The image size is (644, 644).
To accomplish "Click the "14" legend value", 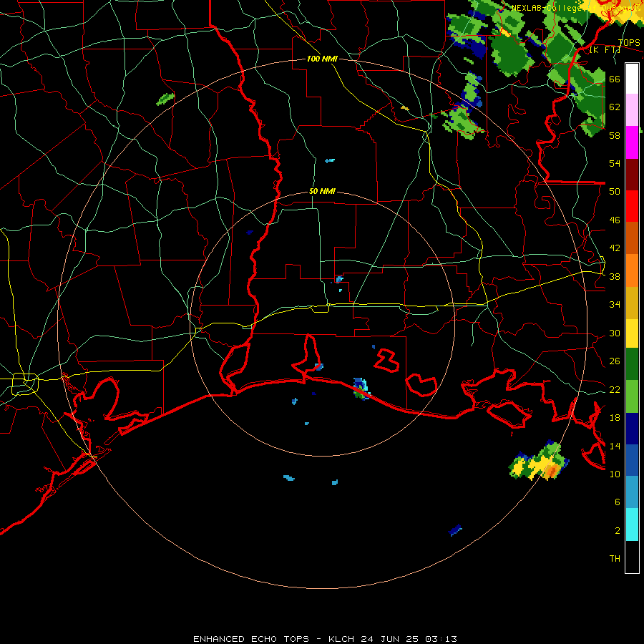I will [615, 446].
